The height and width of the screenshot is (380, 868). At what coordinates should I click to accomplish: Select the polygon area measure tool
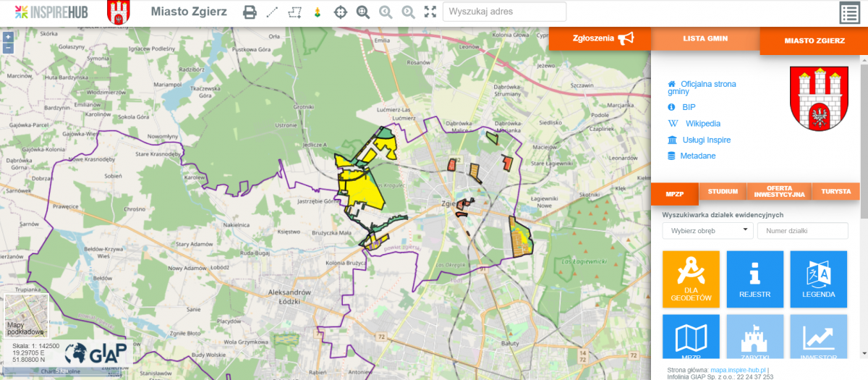coord(294,12)
